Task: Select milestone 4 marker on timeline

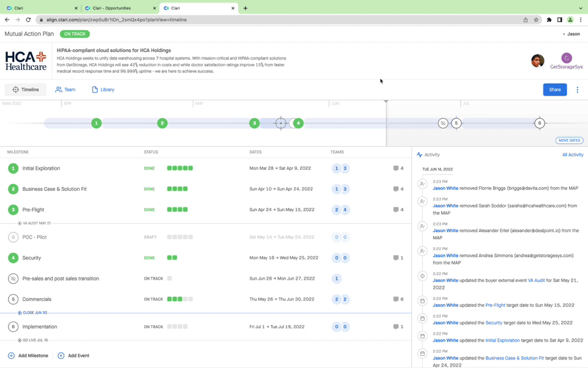Action: (x=298, y=123)
